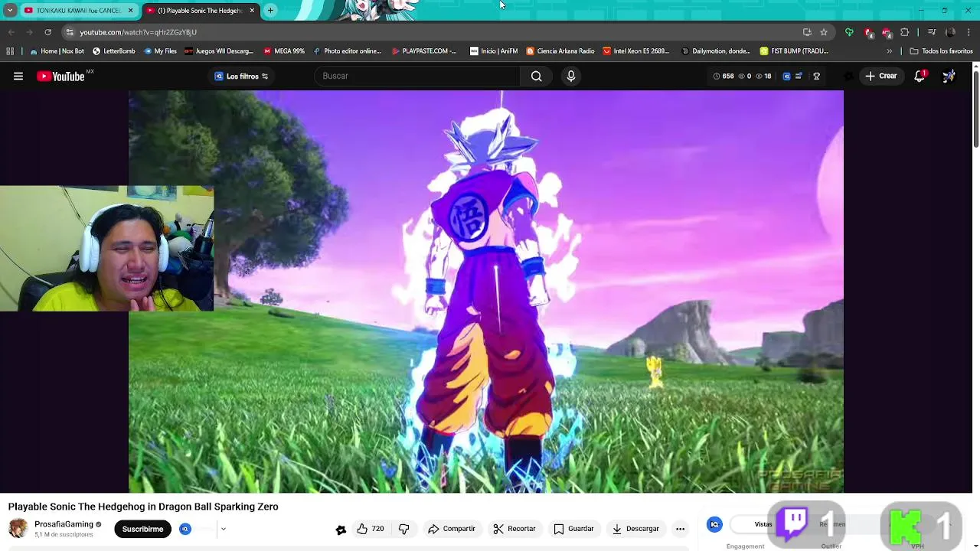Open the notifications bell
Viewport: 980px width, 551px height.
coord(920,76)
